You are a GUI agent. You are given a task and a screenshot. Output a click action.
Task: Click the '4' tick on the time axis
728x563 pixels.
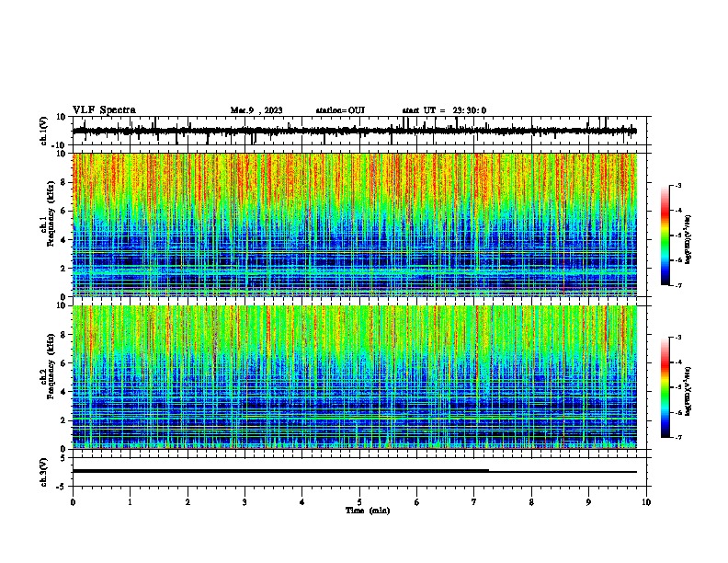302,502
